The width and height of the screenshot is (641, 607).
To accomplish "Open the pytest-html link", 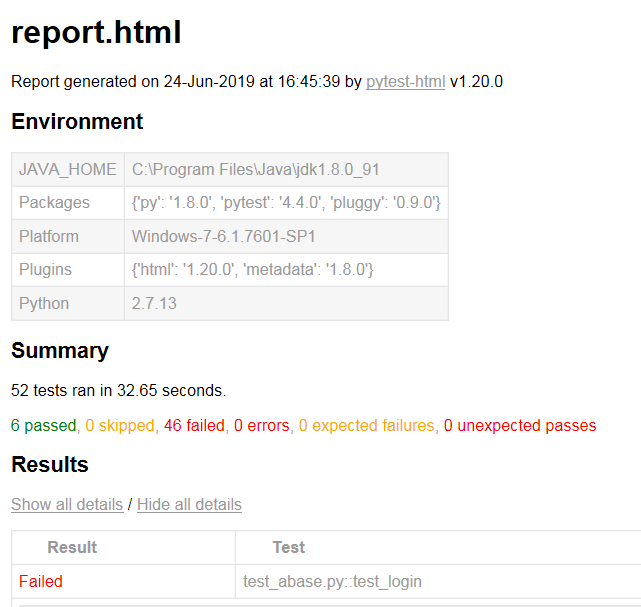I will coord(405,82).
